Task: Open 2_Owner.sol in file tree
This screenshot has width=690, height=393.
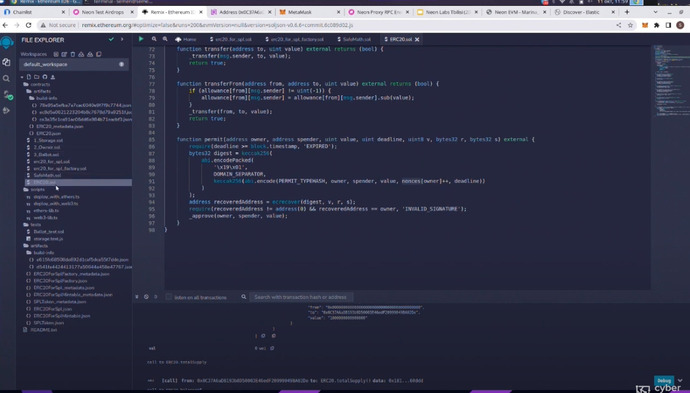Action: click(47, 147)
